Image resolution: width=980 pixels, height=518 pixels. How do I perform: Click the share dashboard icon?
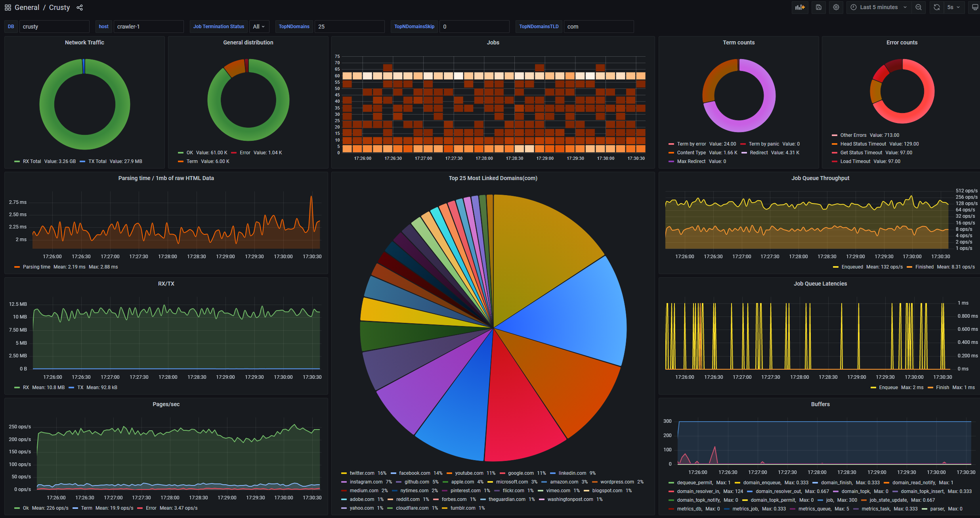coord(80,8)
